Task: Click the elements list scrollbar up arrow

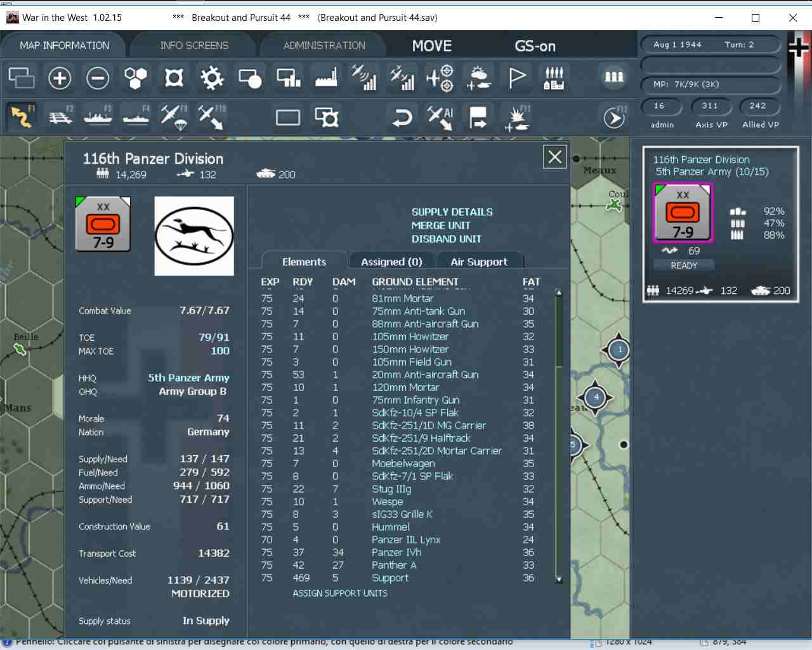Action: pos(559,293)
